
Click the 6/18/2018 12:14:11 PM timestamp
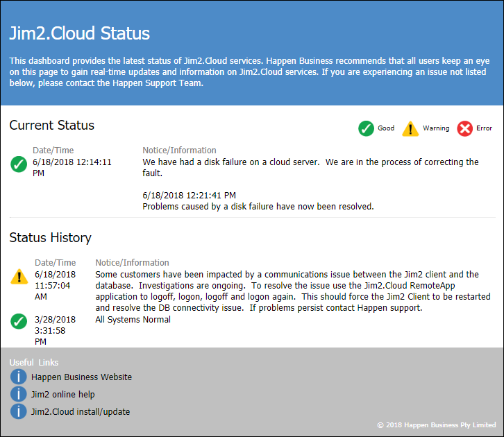72,168
